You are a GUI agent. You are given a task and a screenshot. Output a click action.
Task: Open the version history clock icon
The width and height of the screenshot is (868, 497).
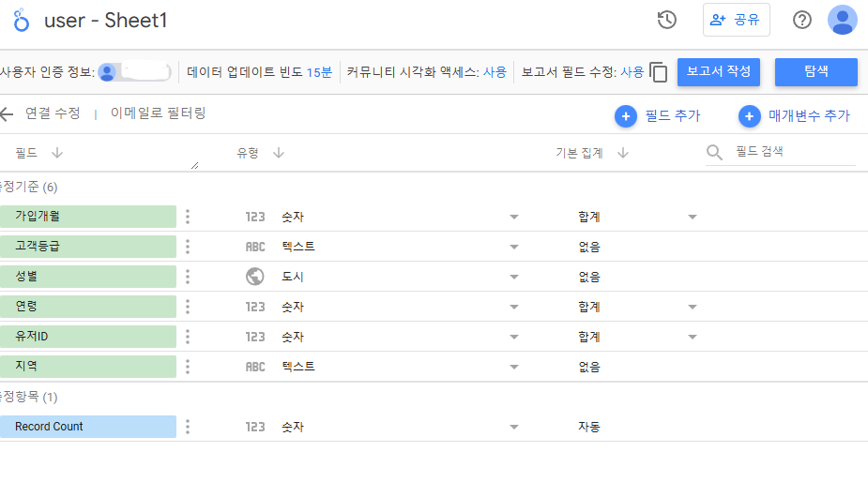[666, 20]
